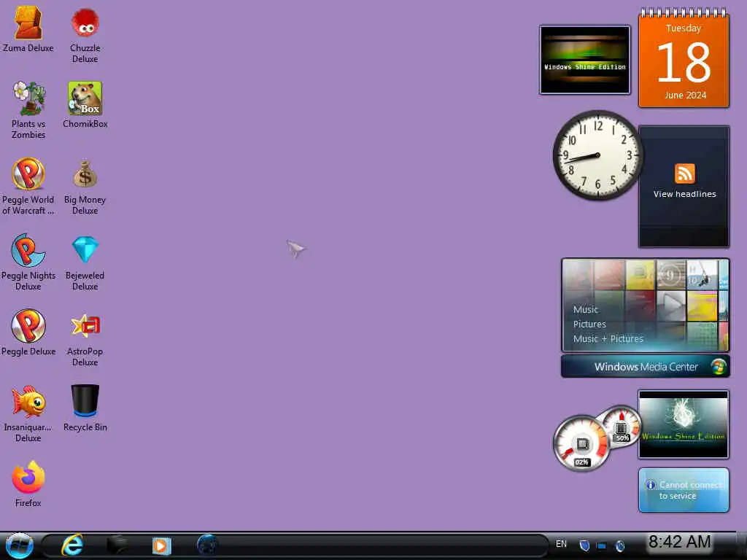Viewport: 747px width, 560px height.
Task: Click the top Windows Shine Edition slideshow thumbnail
Action: tap(585, 60)
